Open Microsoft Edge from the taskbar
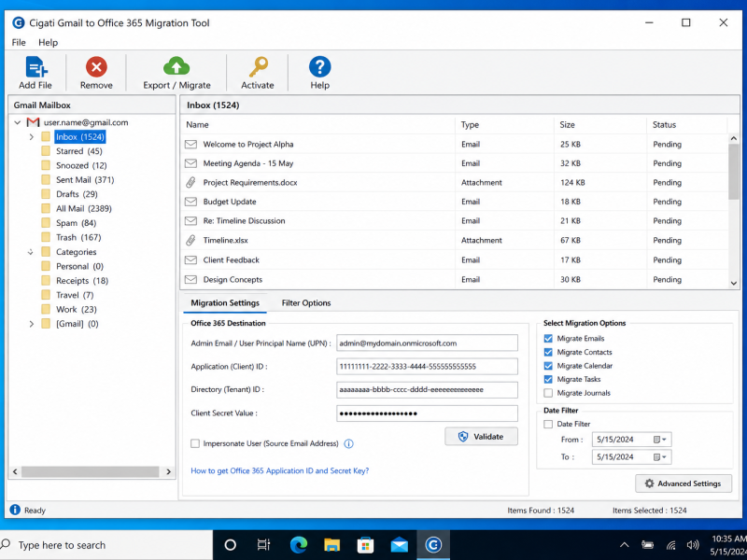747x560 pixels. (x=299, y=545)
